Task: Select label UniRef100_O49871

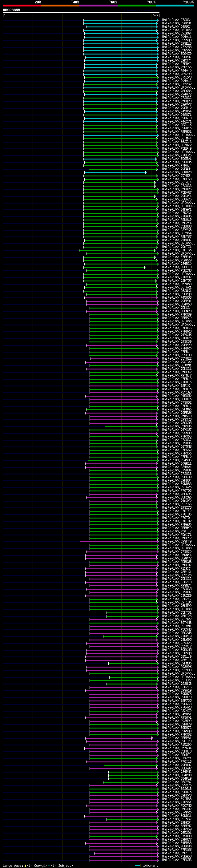Action: point(176,115)
